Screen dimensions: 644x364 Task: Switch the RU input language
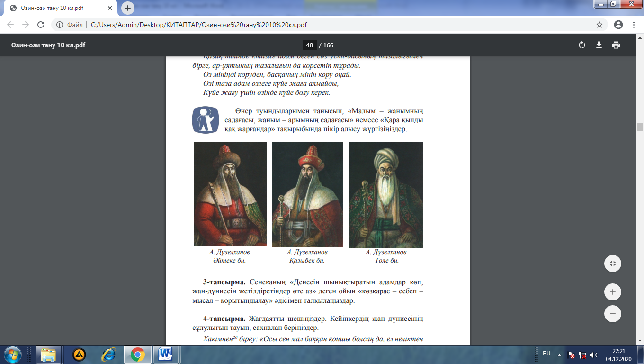546,354
